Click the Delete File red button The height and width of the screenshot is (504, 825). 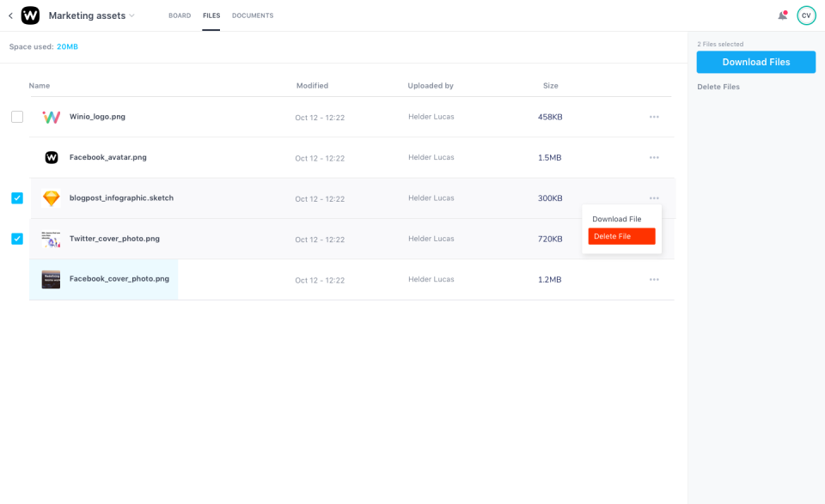[x=621, y=235]
